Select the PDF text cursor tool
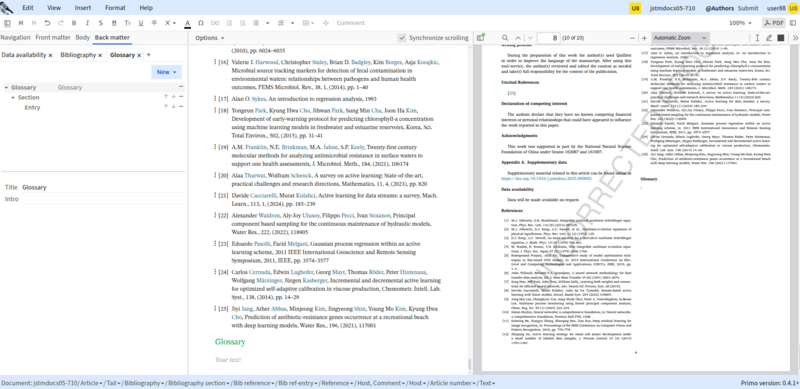The image size is (800, 389). pyautogui.click(x=757, y=38)
